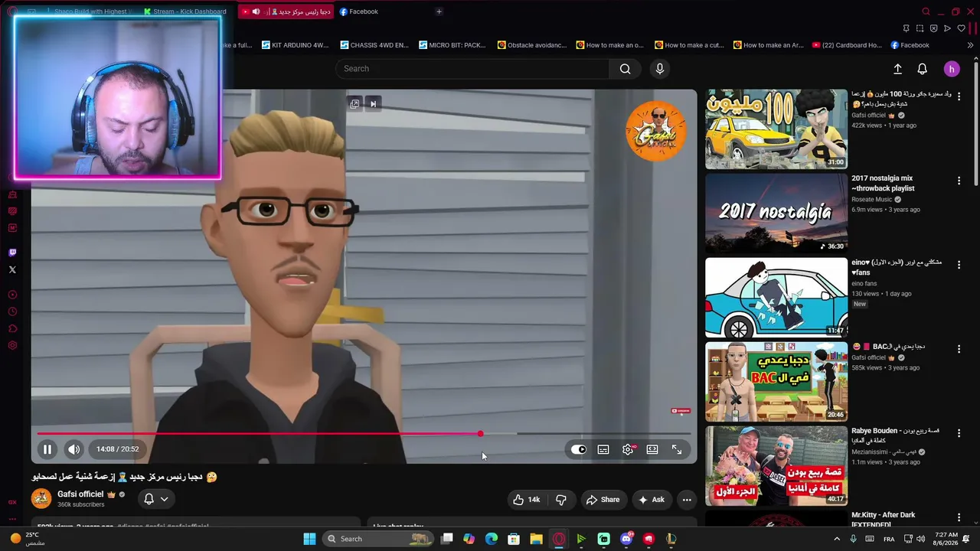Click the Twitch icon in Opera sidebar
The image size is (980, 551).
12,253
